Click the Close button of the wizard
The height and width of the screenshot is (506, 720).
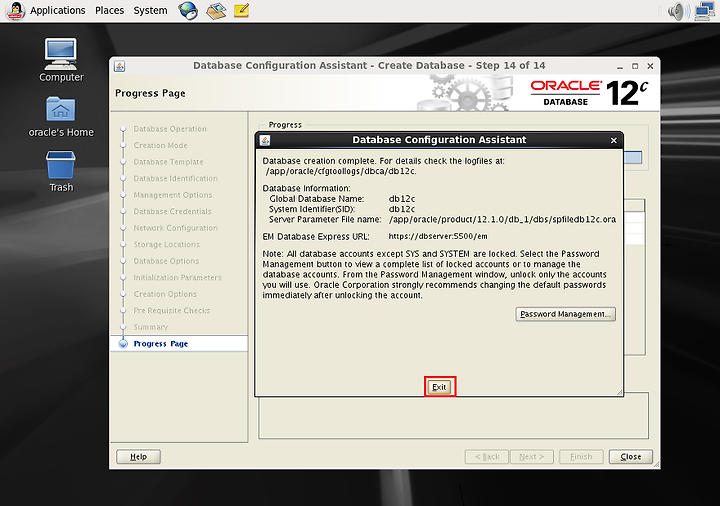pyautogui.click(x=630, y=456)
